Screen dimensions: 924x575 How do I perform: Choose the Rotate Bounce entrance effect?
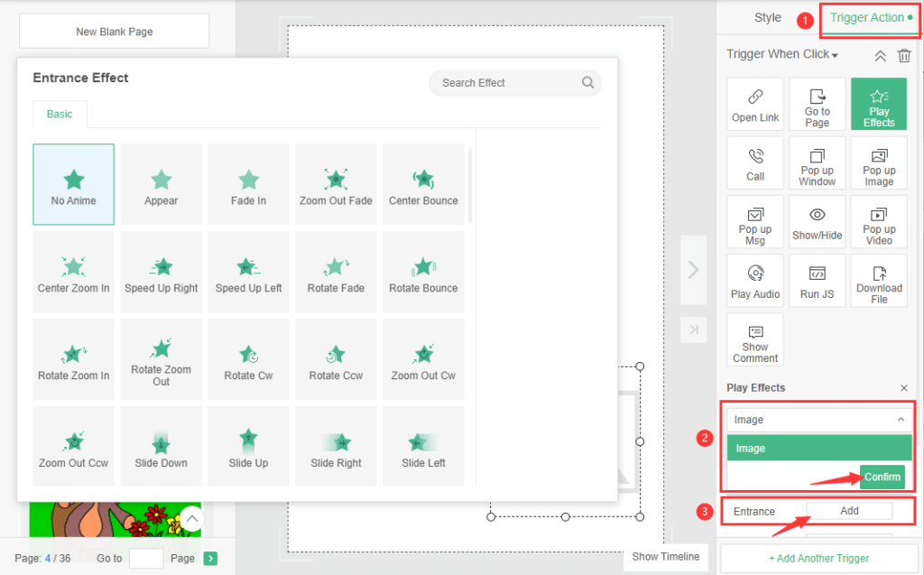[x=423, y=272]
